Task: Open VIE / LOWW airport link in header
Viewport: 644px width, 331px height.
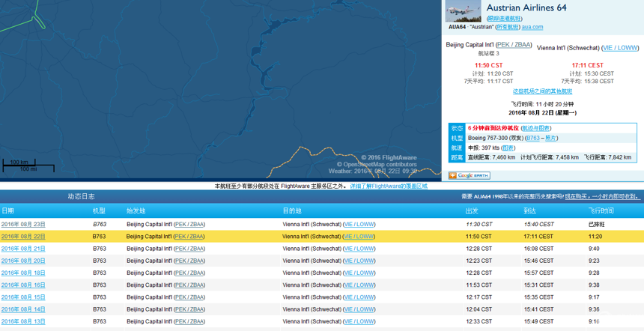Action: click(620, 48)
